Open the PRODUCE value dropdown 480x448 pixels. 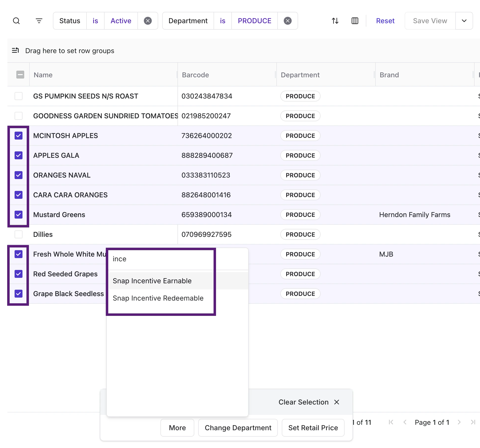[x=254, y=21]
